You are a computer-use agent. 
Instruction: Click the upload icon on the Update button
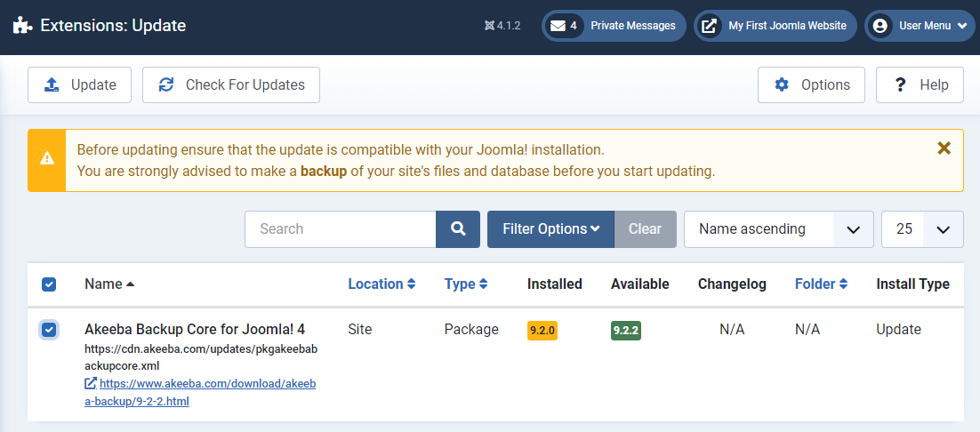click(52, 85)
